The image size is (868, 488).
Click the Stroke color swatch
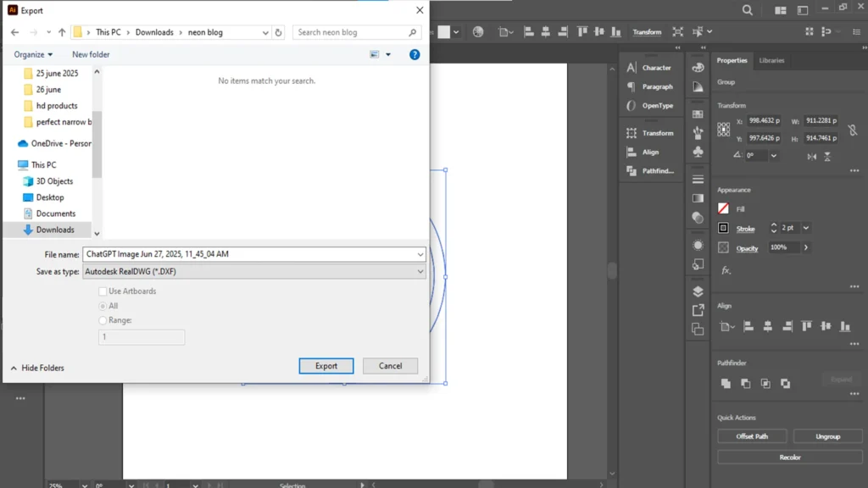[723, 228]
